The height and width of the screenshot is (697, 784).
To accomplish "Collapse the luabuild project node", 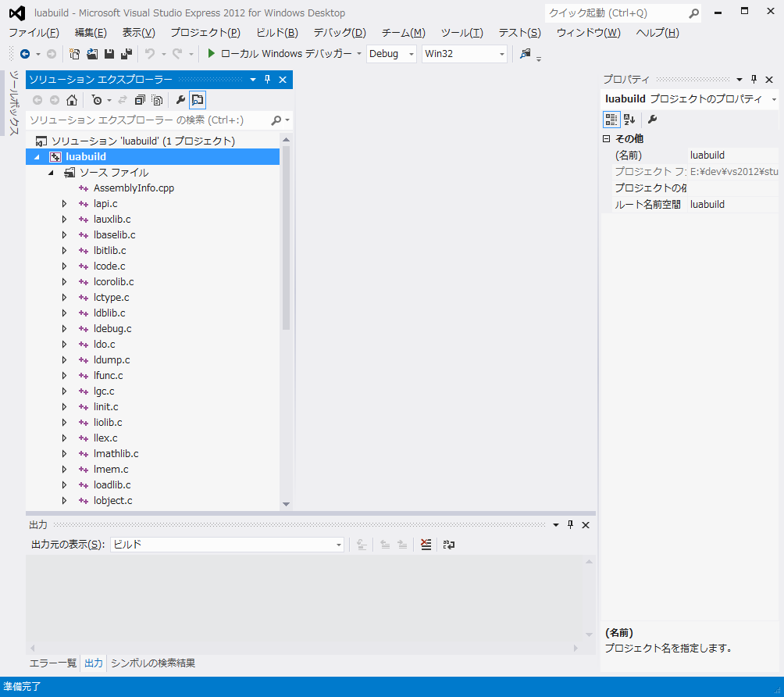I will tap(37, 156).
